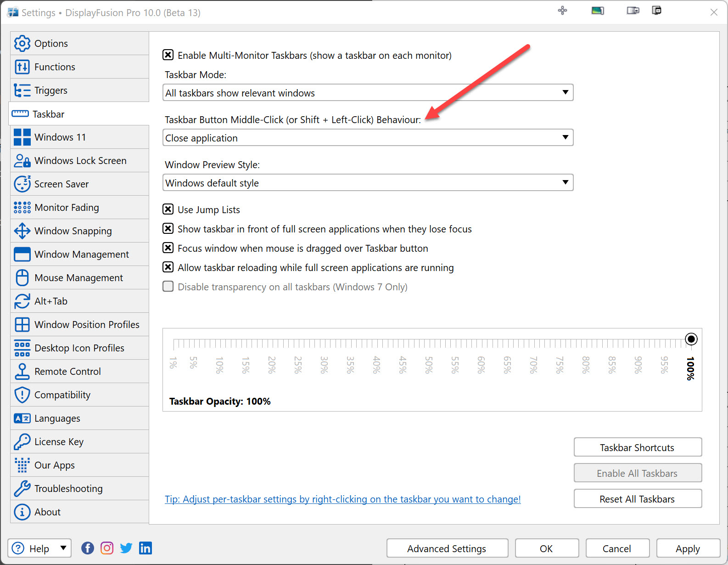Click the Twitter bird icon
Image resolution: width=728 pixels, height=565 pixels.
(126, 548)
